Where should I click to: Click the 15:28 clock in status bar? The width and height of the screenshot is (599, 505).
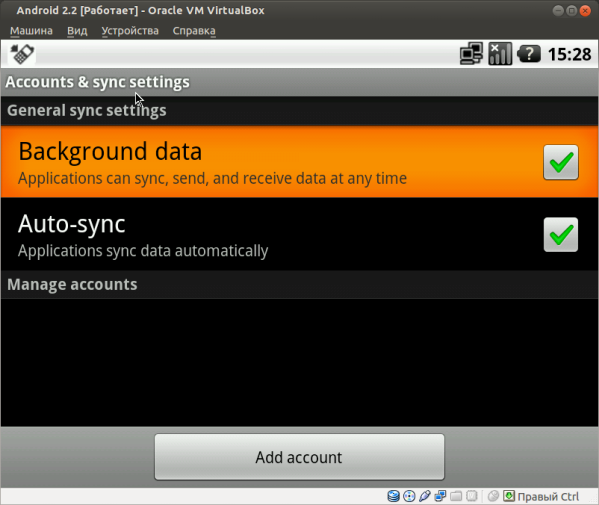570,54
